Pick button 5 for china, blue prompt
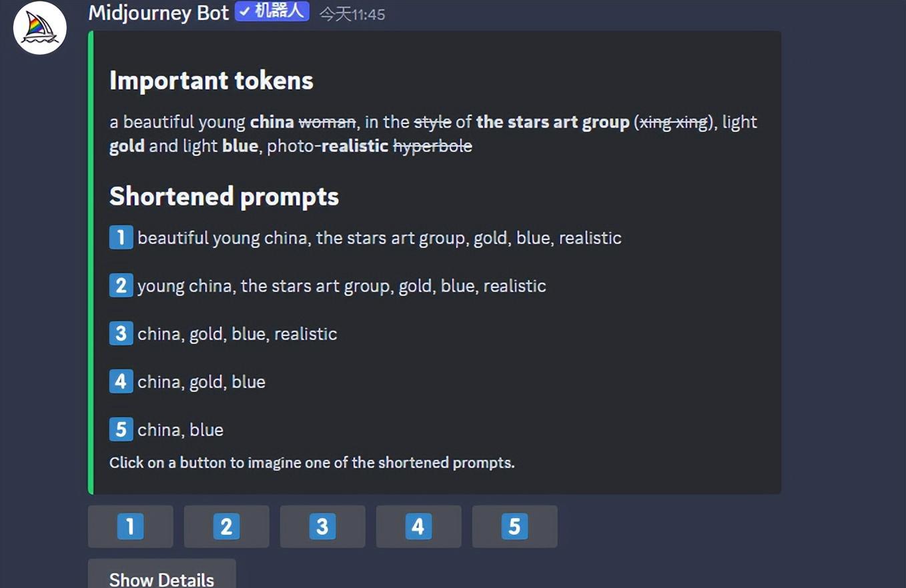Viewport: 906px width, 588px height. pyautogui.click(x=515, y=527)
